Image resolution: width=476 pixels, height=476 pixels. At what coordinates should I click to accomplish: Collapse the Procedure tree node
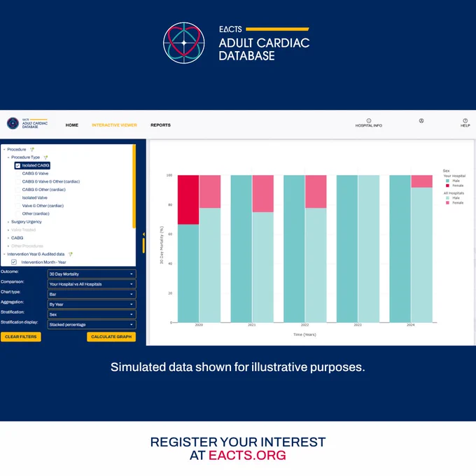coord(4,149)
